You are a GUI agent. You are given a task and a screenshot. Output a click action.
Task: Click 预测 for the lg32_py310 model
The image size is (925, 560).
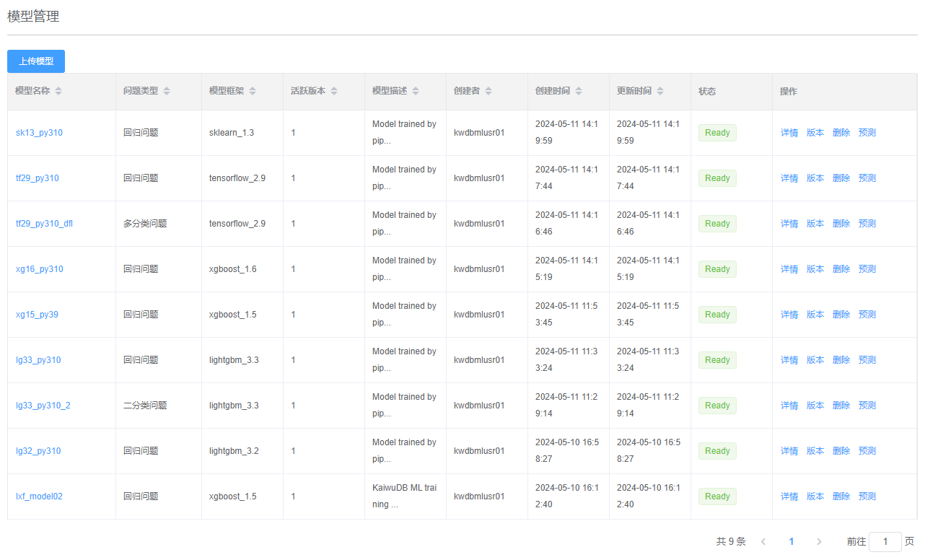click(x=867, y=451)
